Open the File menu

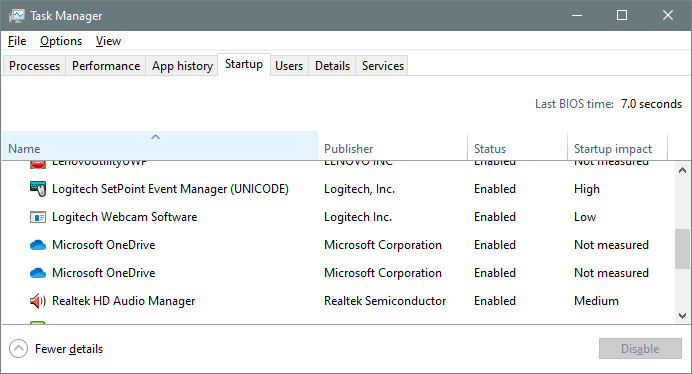click(17, 41)
